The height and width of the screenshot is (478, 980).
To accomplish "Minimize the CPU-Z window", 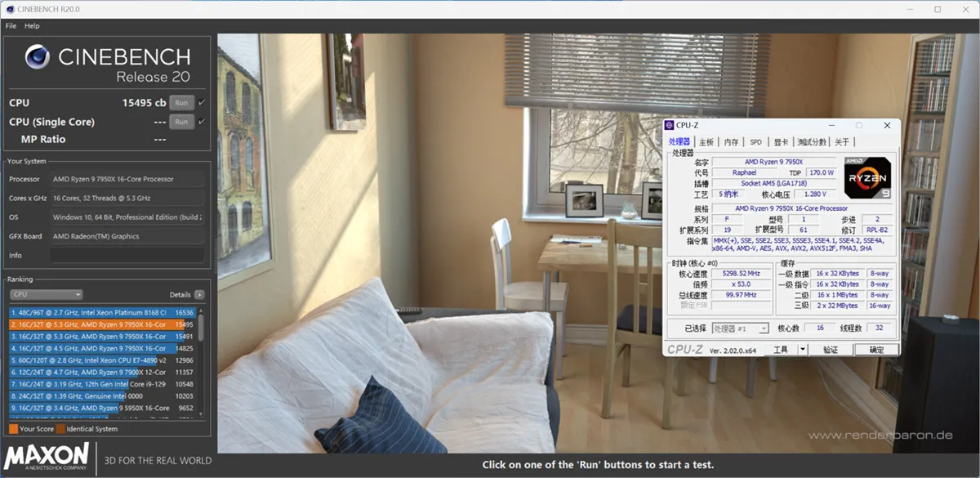I will tap(831, 125).
